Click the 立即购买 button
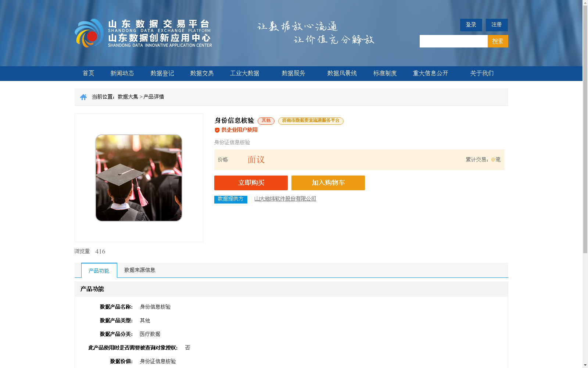588x368 pixels. point(251,183)
